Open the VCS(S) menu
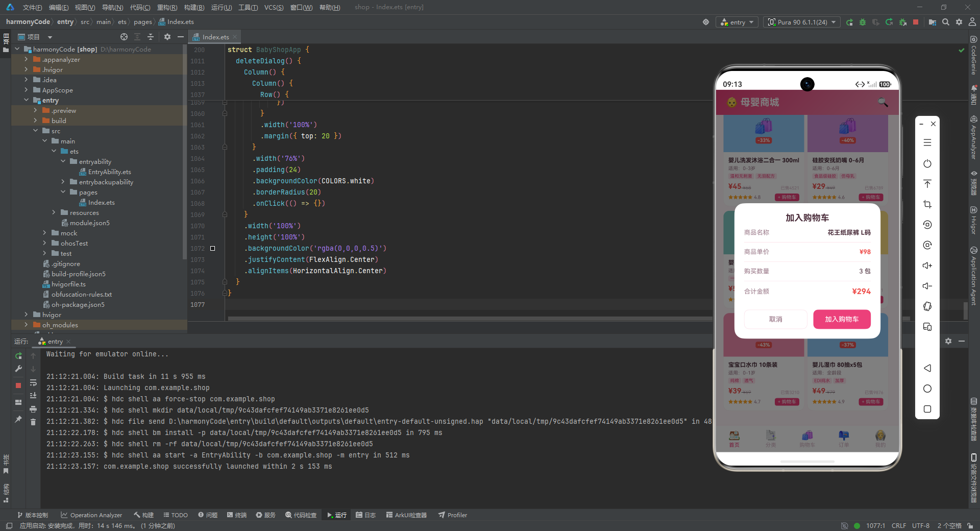This screenshot has height=531, width=980. 274,7
